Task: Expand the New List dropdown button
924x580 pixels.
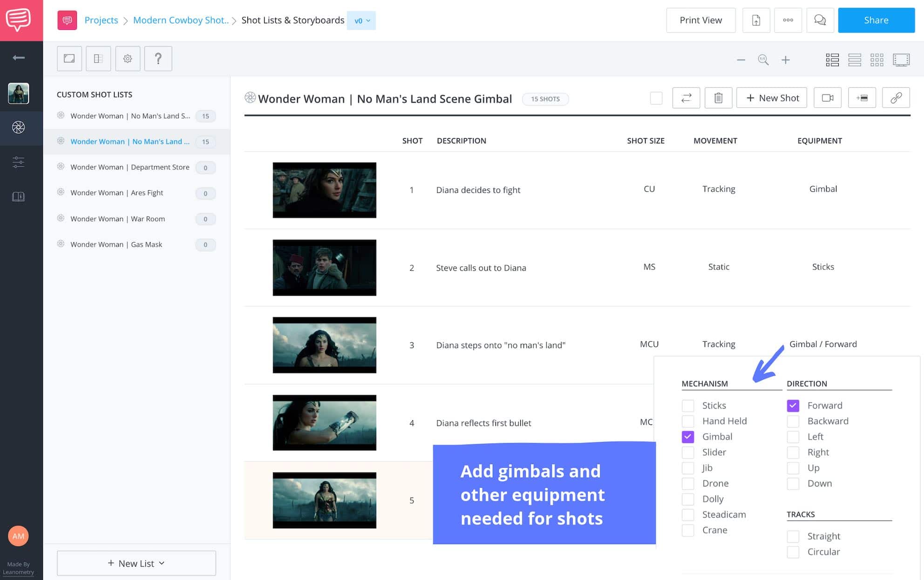Action: click(x=136, y=563)
